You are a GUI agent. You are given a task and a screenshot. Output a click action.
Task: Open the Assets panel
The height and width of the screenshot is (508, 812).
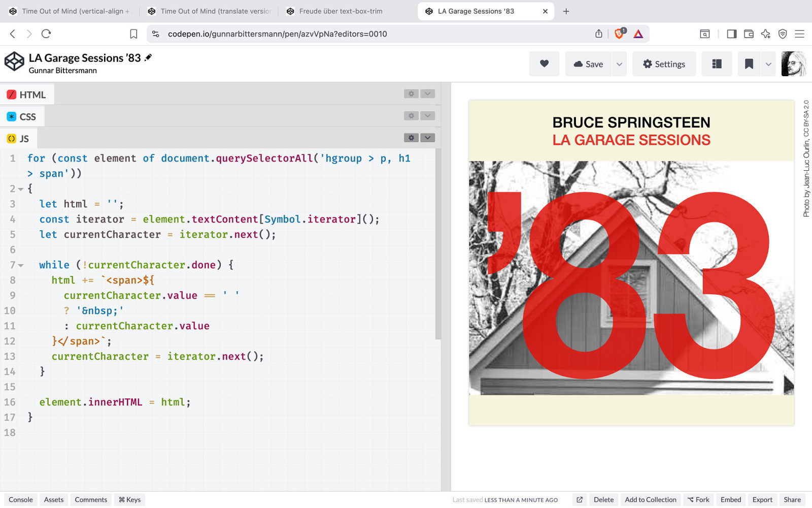coord(54,500)
